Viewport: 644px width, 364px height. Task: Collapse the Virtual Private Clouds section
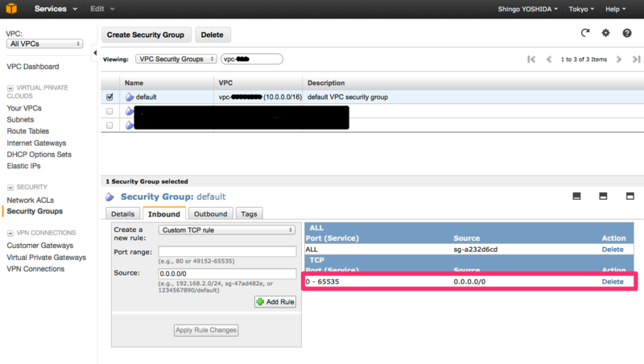10,88
